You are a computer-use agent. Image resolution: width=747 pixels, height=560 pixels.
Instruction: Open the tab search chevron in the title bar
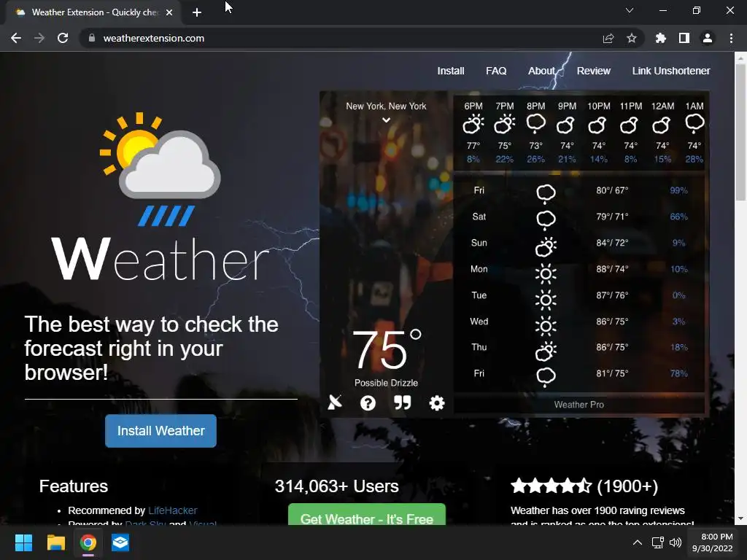[x=630, y=10]
